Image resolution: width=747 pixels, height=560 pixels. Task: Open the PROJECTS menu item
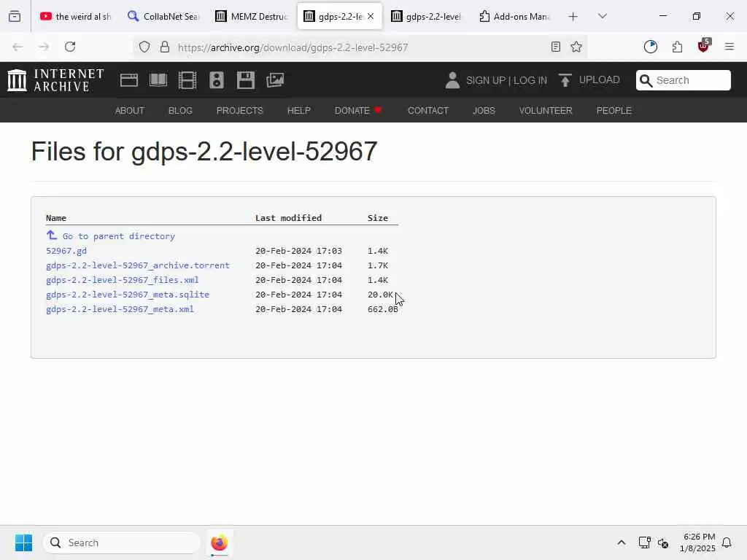pos(239,111)
